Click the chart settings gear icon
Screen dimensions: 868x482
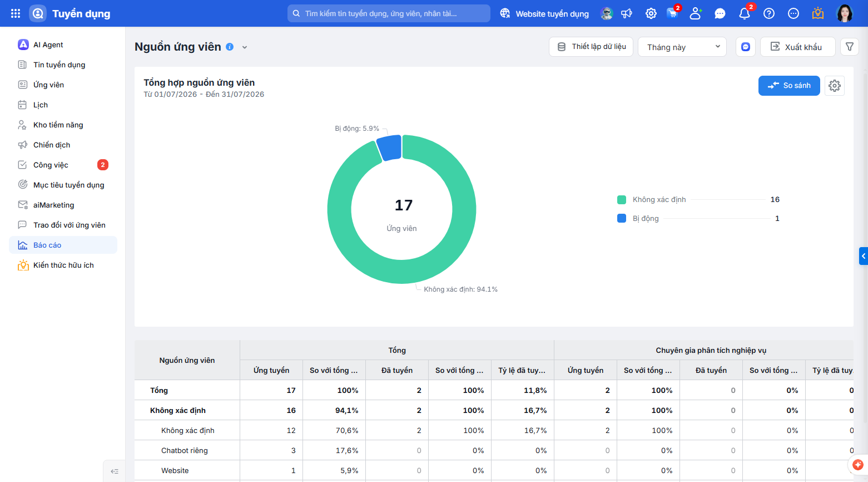(x=835, y=86)
